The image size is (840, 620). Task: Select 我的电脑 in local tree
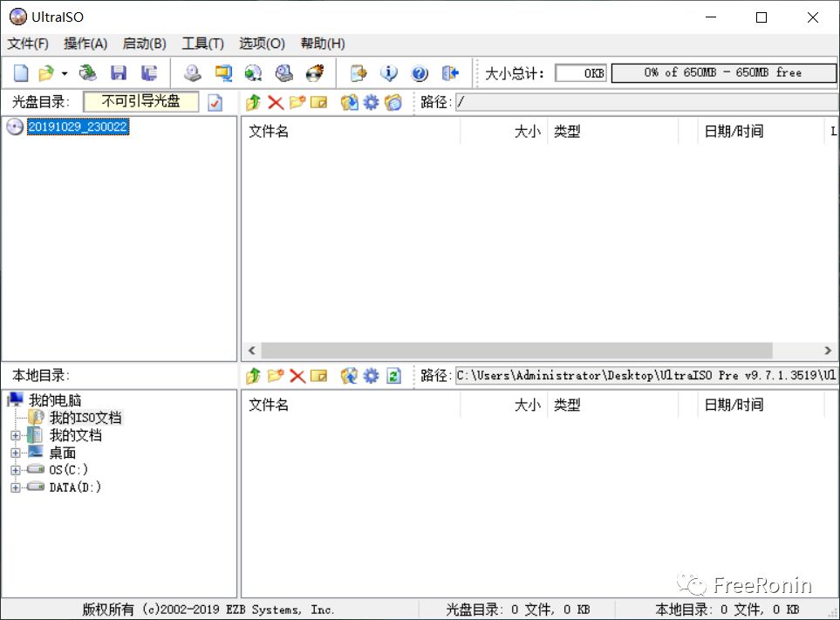point(55,400)
